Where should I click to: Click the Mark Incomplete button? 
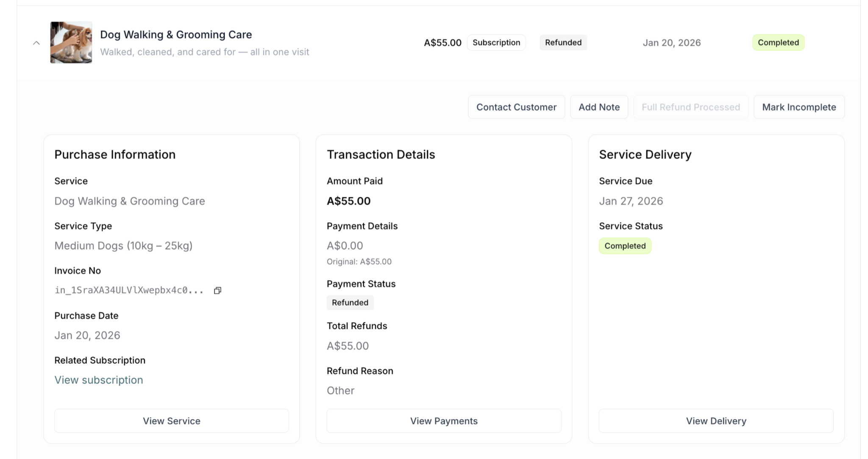(x=798, y=107)
